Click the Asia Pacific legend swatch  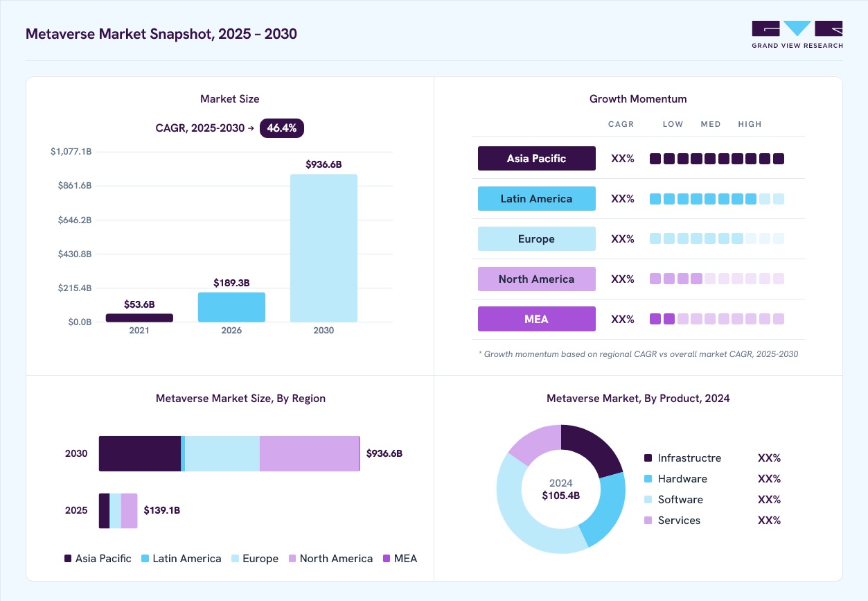68,559
